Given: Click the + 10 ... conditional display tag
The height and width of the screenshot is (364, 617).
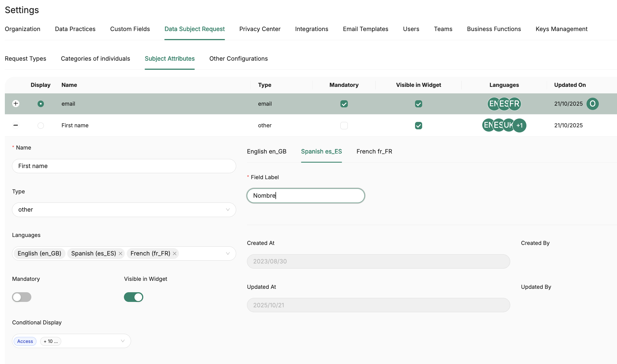Looking at the screenshot, I should [x=51, y=341].
